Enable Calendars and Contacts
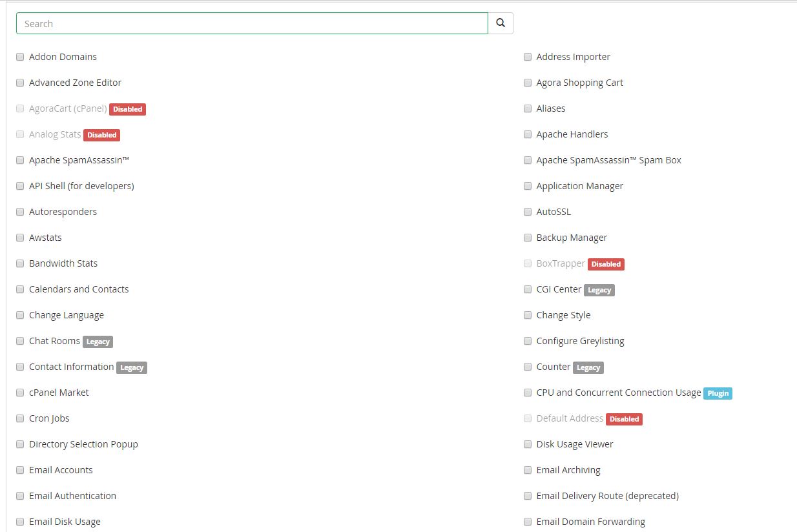 click(20, 289)
